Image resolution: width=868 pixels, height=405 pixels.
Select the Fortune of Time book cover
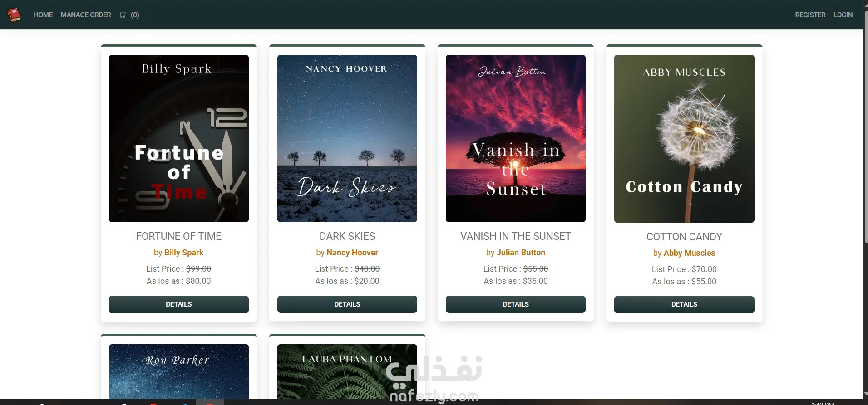pyautogui.click(x=179, y=138)
